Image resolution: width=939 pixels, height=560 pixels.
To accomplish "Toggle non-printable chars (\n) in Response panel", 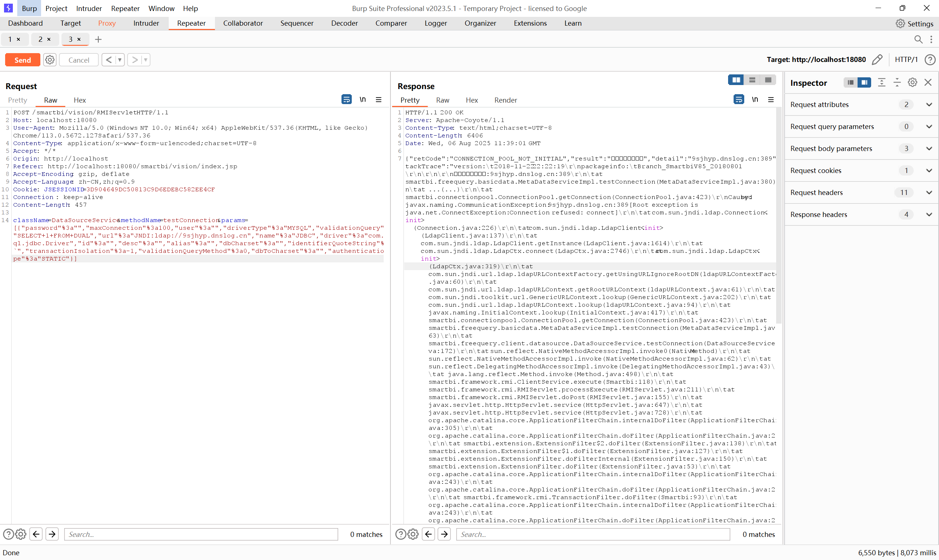I will (x=755, y=100).
